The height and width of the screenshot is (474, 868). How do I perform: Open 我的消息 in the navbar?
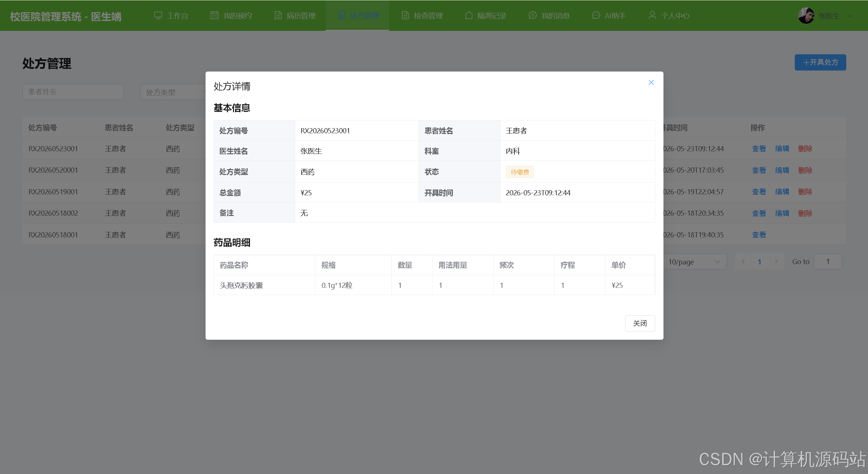(549, 16)
